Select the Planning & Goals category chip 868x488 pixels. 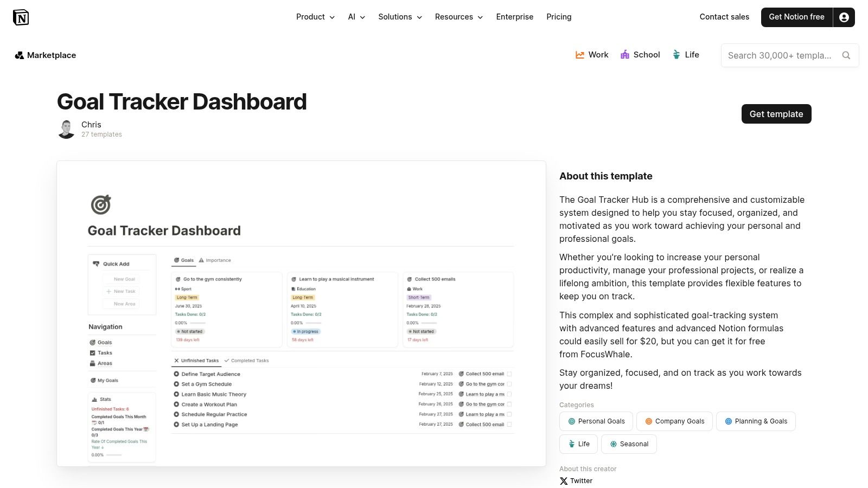pyautogui.click(x=756, y=421)
